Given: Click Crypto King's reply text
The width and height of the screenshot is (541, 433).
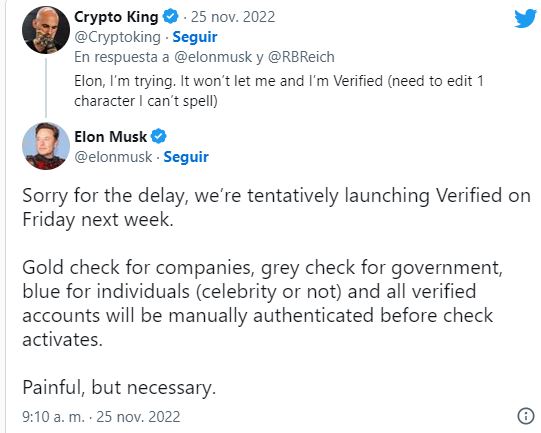Looking at the screenshot, I should [x=279, y=91].
